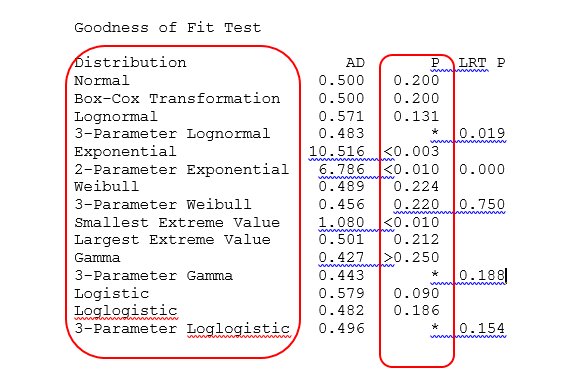The width and height of the screenshot is (585, 381).
Task: Select the Gamma P value >0.250
Action: click(x=411, y=257)
